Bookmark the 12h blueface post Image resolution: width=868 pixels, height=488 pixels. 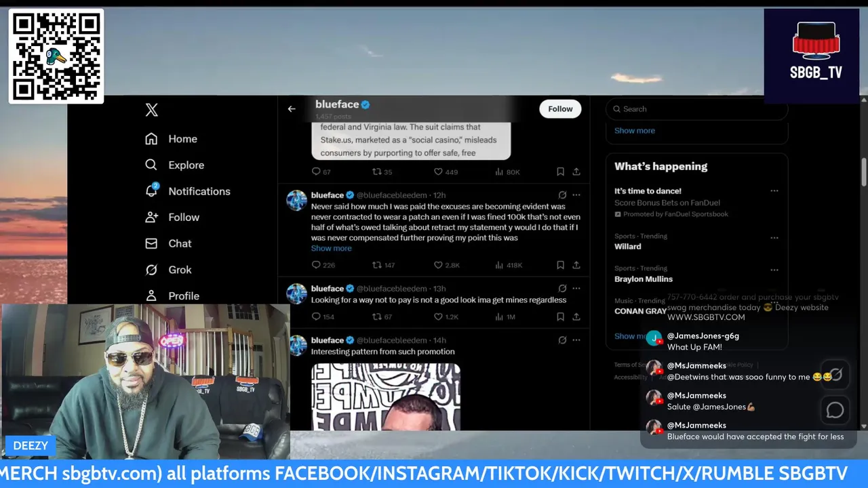560,265
